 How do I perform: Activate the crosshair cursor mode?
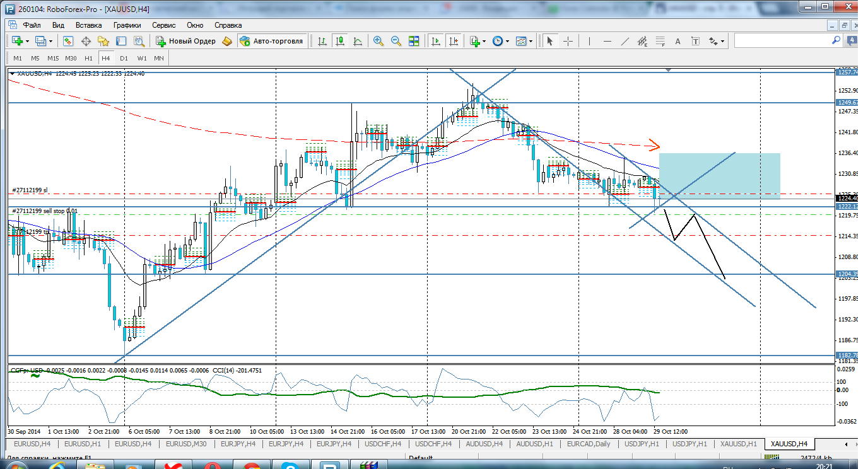[568, 41]
